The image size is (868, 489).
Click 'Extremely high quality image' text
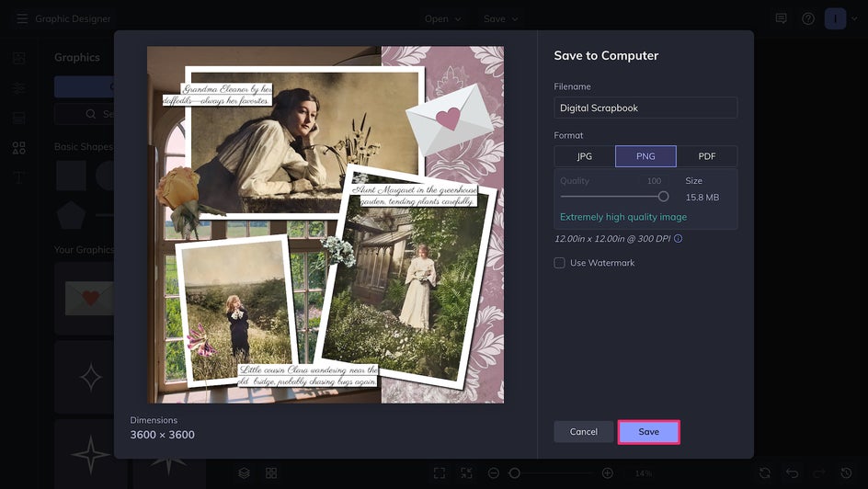click(623, 218)
